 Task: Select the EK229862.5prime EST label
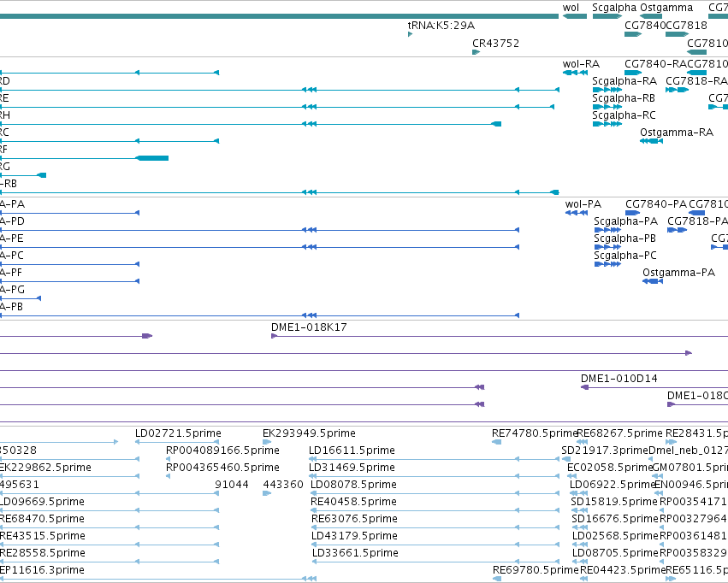click(45, 468)
